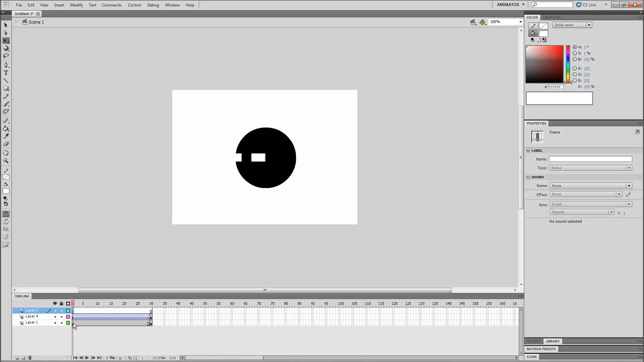Click the hue spectrum slider
Screen dimensions: 644x362
click(x=568, y=64)
